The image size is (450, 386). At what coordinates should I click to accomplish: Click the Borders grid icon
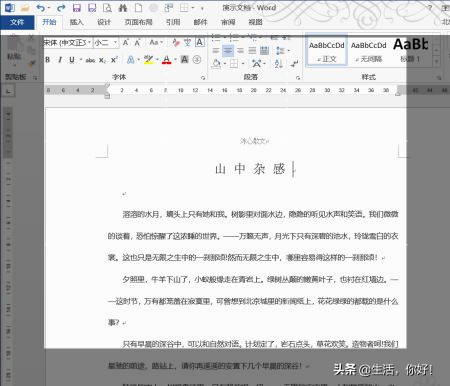coord(234,63)
